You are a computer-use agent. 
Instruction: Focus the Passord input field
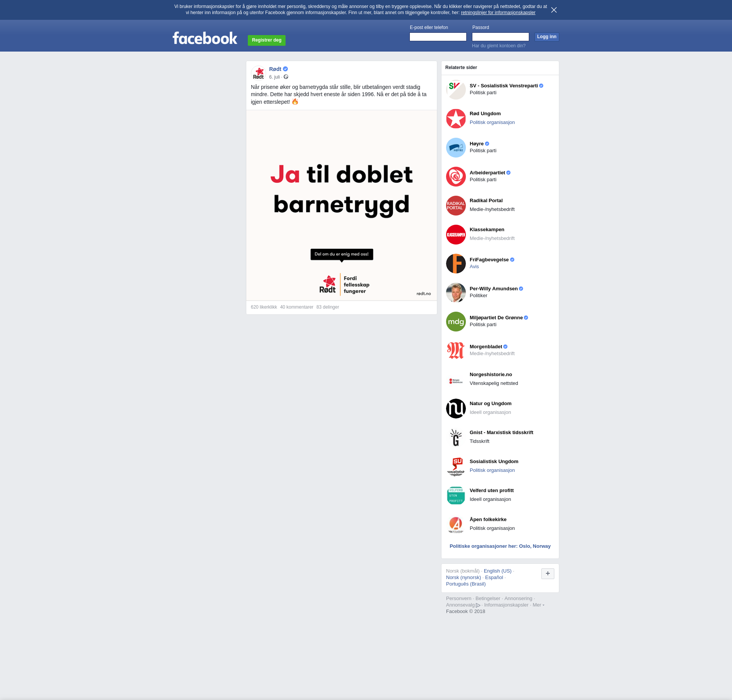[x=501, y=37]
